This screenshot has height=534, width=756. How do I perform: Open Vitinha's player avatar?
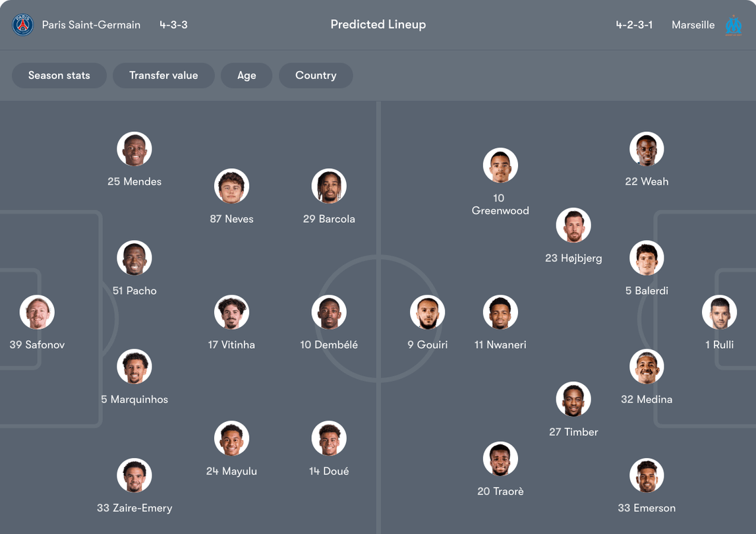[x=231, y=312]
